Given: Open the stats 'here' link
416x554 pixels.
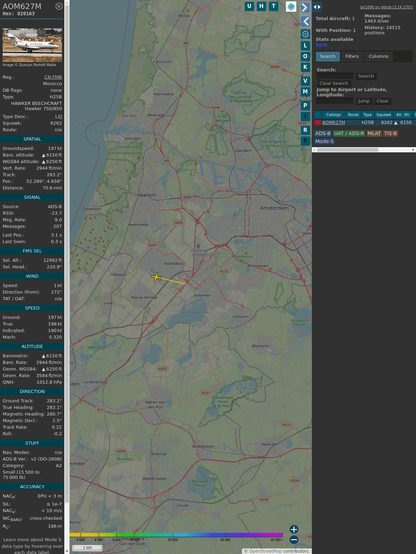Looking at the screenshot, I should (x=321, y=45).
